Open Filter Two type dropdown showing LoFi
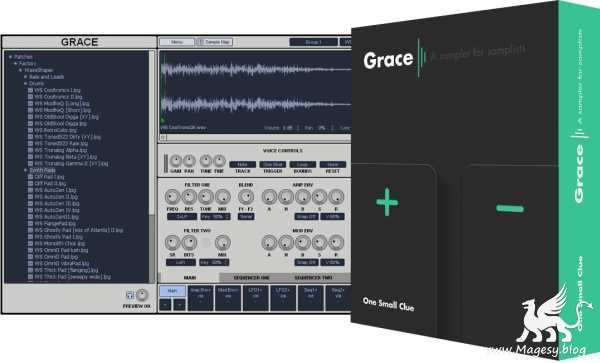This screenshot has height=363, width=600. pyautogui.click(x=181, y=262)
